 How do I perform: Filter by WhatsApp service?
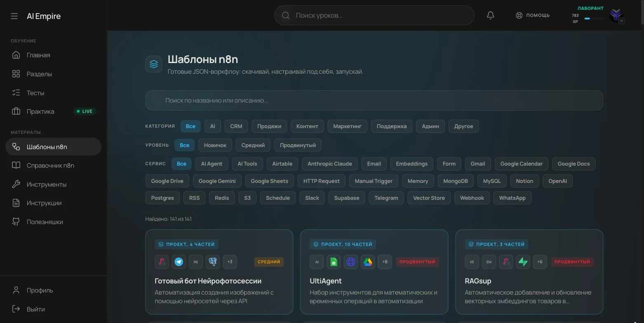pos(512,198)
